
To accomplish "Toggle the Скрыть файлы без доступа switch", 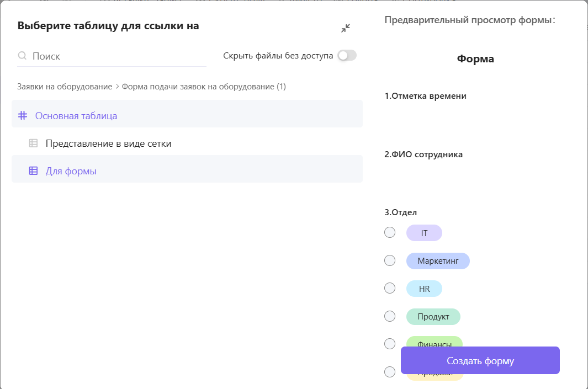I will (x=347, y=56).
